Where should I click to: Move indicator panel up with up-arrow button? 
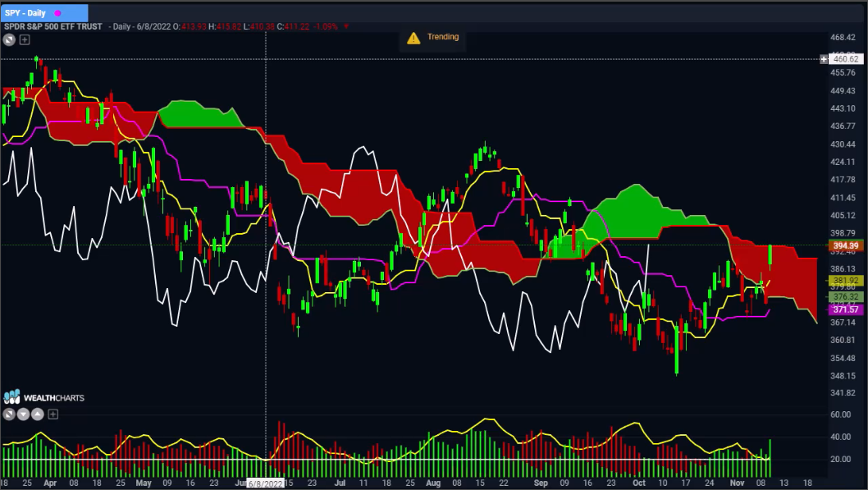pos(37,414)
